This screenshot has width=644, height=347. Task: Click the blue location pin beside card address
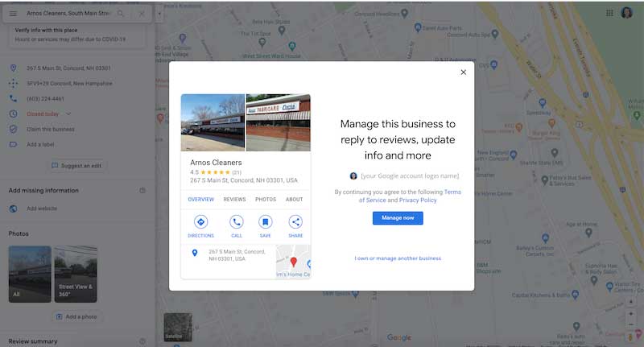(x=195, y=253)
